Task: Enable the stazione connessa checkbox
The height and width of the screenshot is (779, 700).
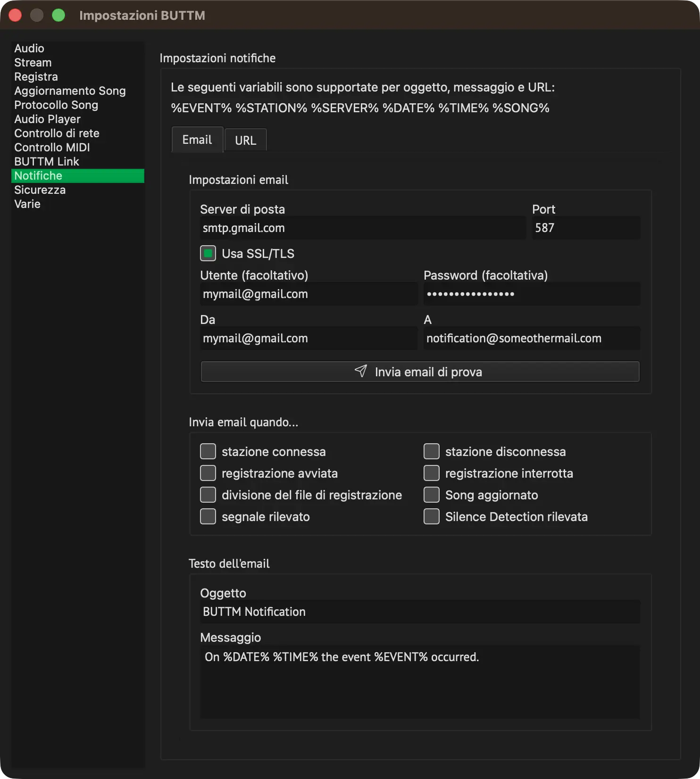Action: (x=208, y=451)
